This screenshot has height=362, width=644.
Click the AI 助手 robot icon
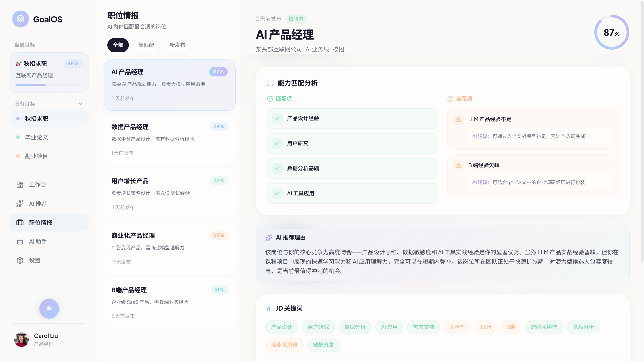[20, 241]
